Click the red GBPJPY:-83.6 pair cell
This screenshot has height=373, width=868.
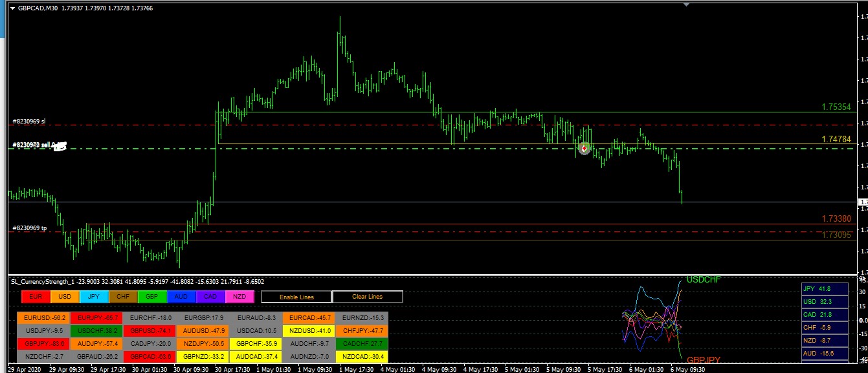click(43, 344)
